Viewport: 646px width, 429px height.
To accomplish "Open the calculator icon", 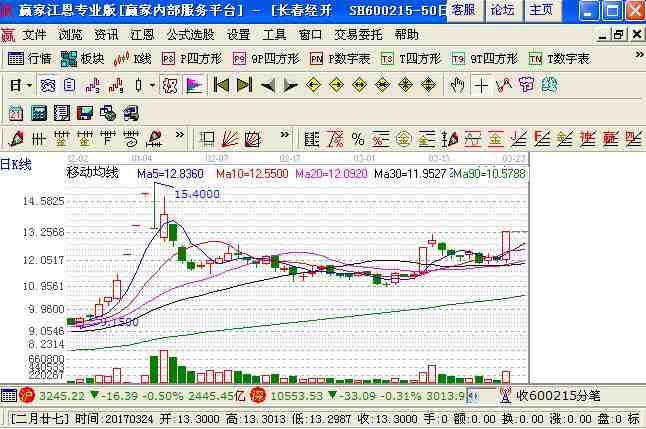I will click(39, 113).
